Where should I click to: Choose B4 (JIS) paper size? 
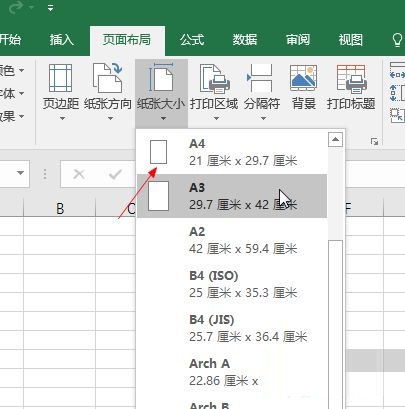coord(232,328)
